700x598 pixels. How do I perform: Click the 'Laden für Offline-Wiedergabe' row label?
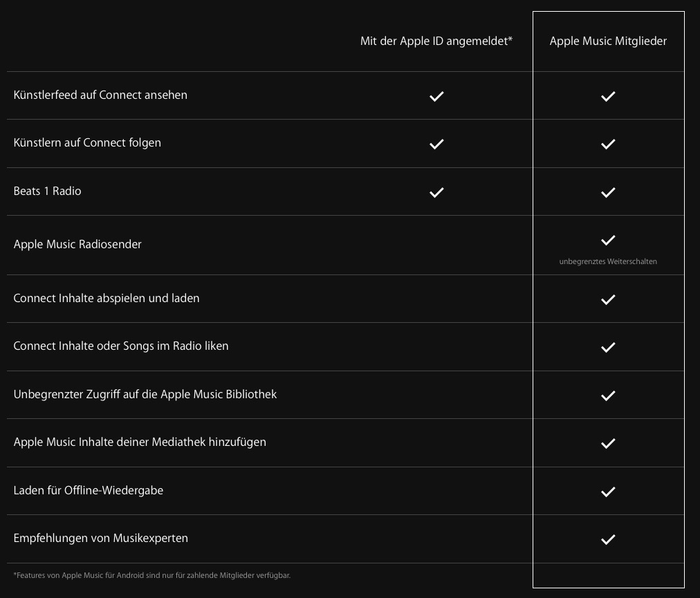point(89,490)
